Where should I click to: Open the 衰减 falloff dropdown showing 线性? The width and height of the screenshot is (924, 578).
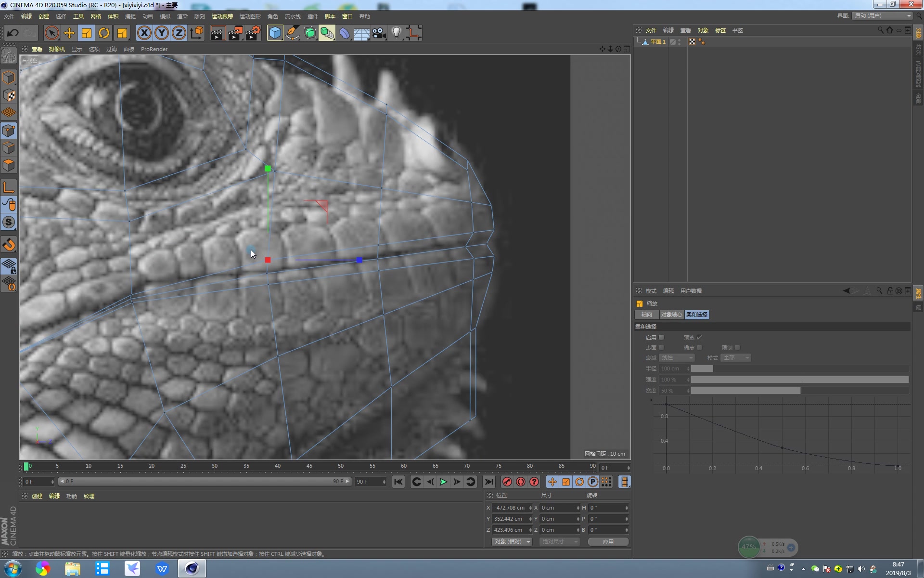pos(677,357)
